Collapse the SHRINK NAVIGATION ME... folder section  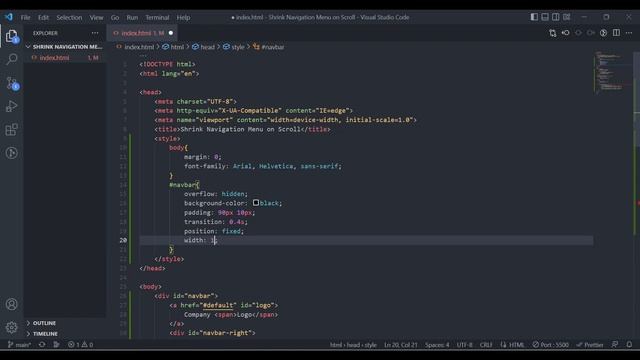tap(64, 47)
